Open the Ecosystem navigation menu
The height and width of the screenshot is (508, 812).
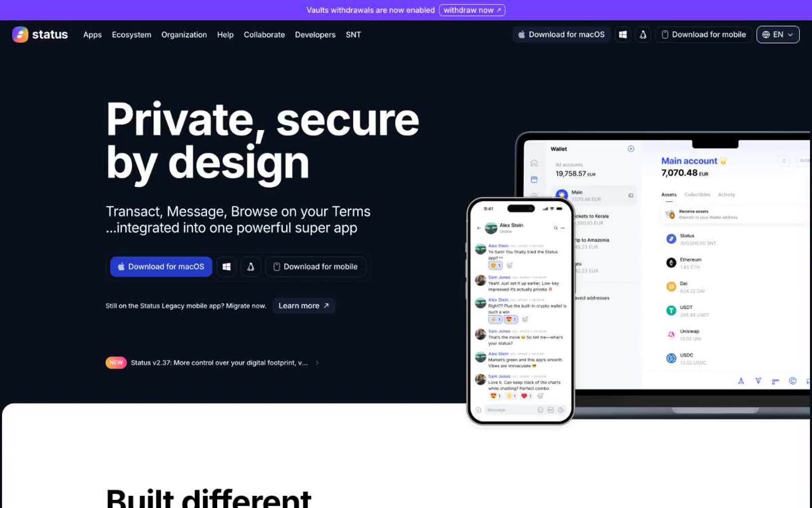pyautogui.click(x=131, y=35)
